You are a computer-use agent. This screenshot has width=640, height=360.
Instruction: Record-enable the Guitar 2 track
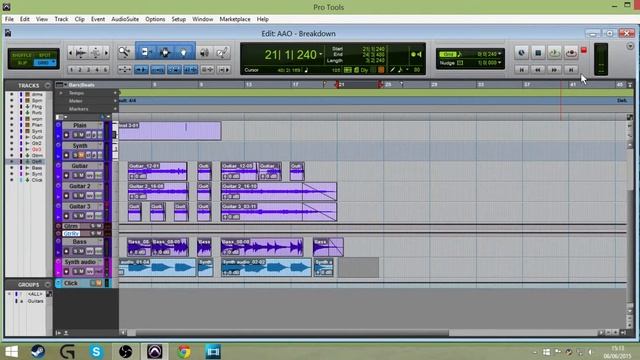(67, 196)
